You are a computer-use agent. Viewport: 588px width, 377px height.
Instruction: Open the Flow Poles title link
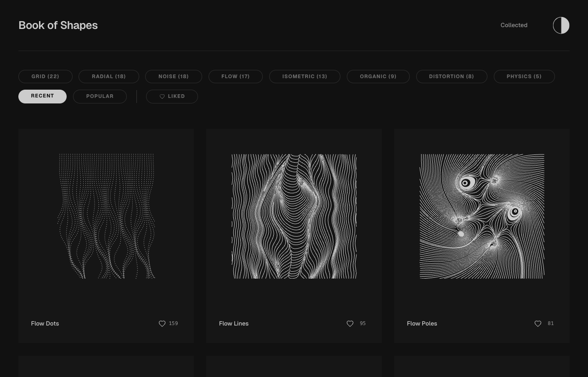tap(422, 324)
